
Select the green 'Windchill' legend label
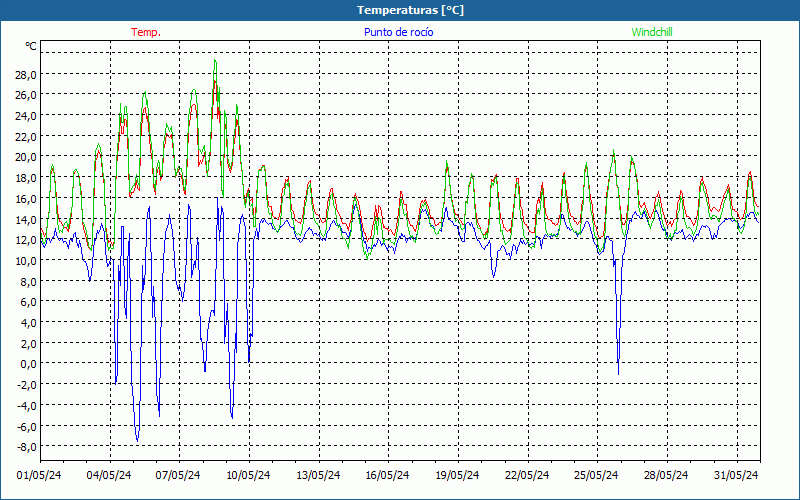coord(652,32)
